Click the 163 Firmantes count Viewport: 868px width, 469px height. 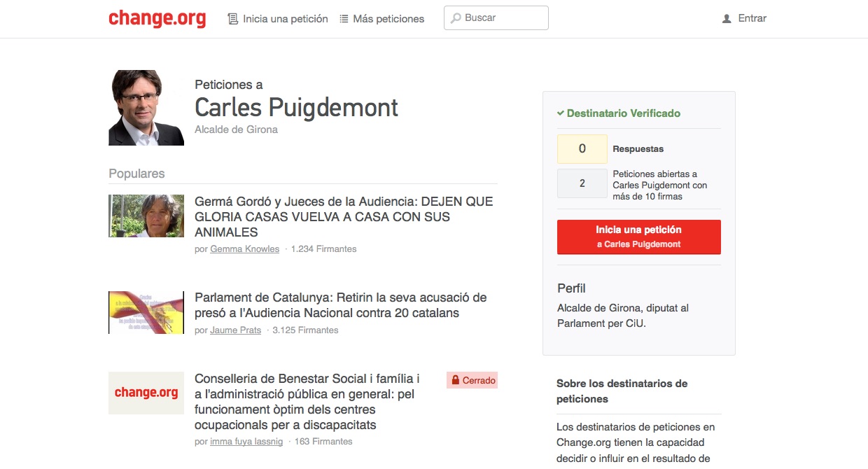pyautogui.click(x=323, y=442)
